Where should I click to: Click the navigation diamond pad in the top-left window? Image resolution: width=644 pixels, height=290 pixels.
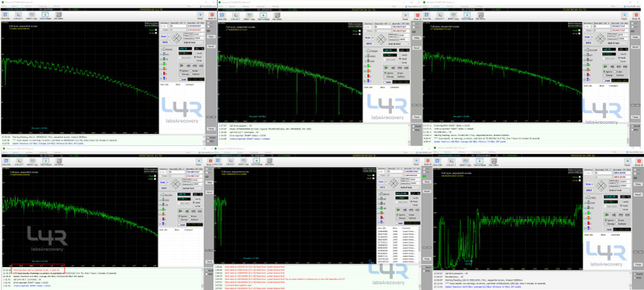(177, 38)
